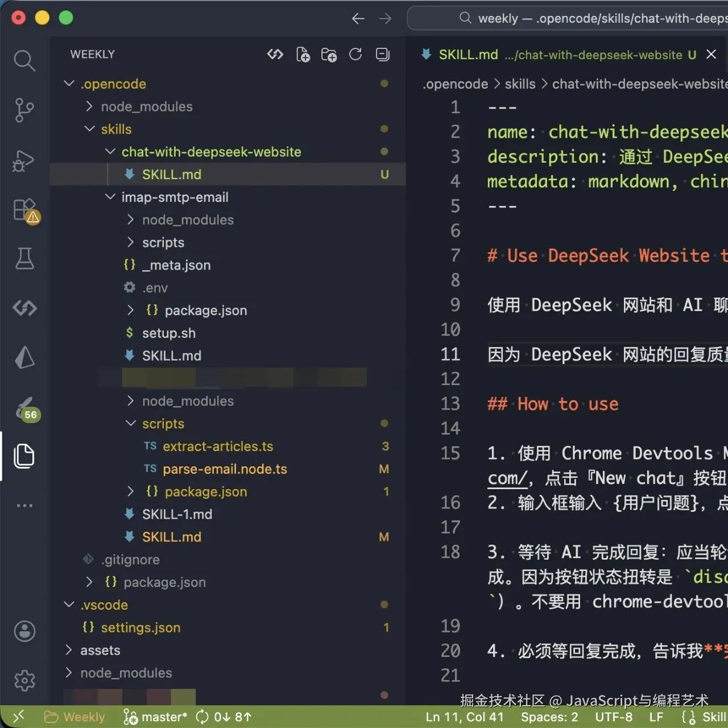Open the Run and Debug view

(23, 161)
